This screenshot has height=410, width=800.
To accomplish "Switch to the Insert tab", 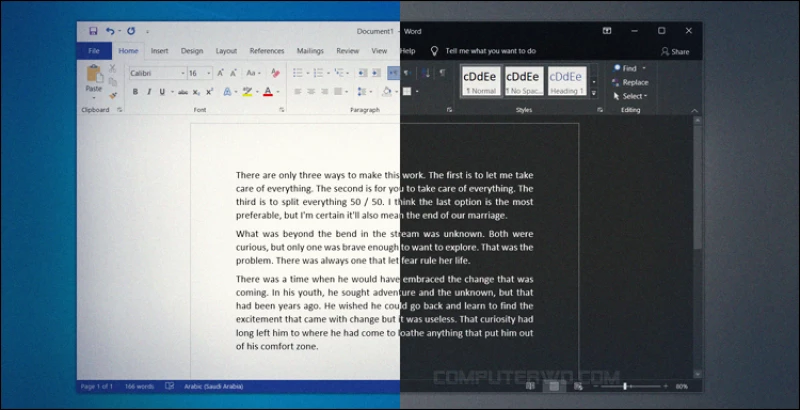I will point(159,51).
